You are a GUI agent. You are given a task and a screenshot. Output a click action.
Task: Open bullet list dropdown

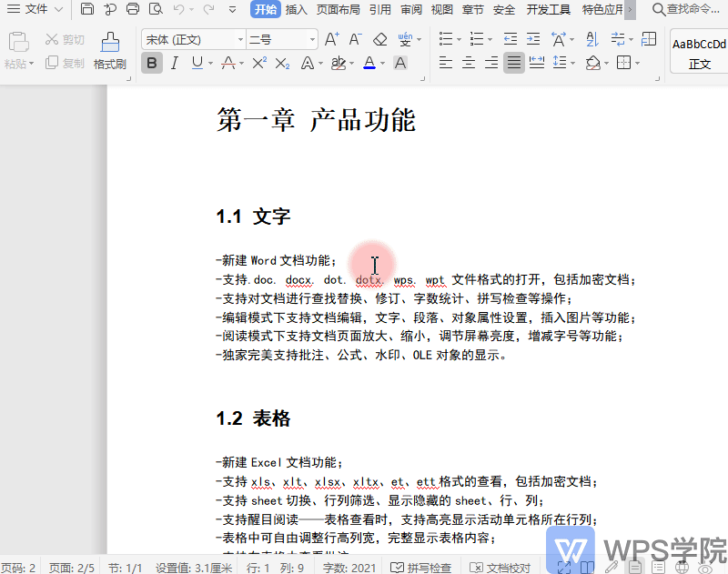459,40
